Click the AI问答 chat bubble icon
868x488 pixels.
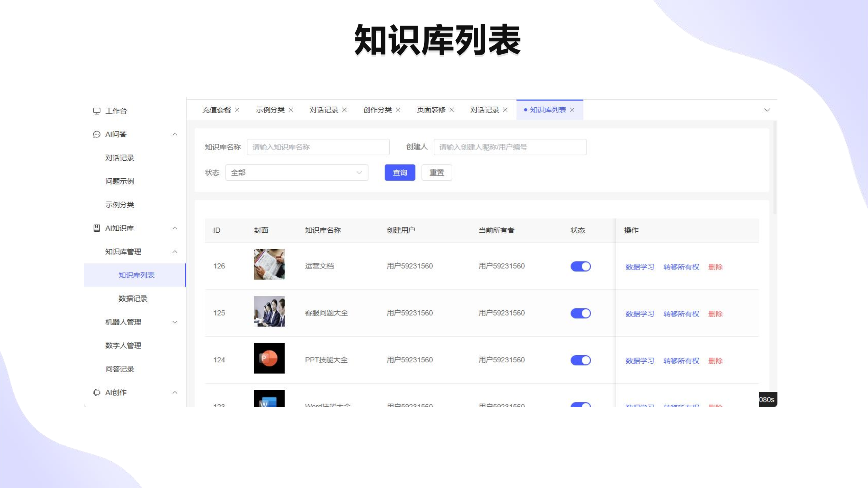tap(97, 134)
